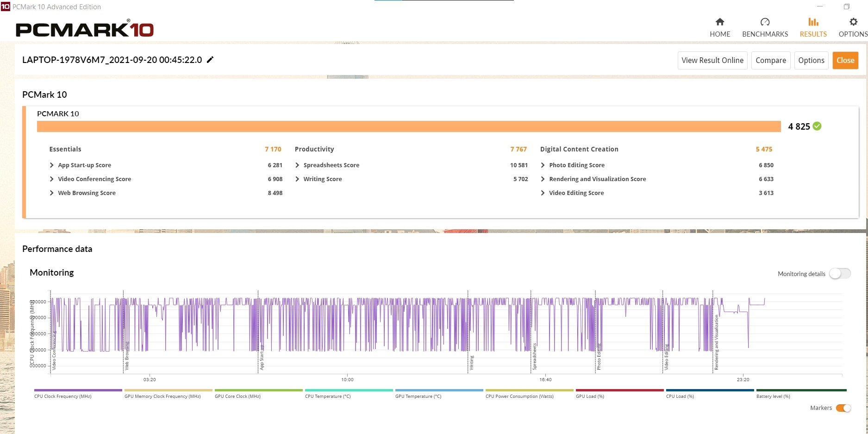Toggle Battery level legend series
This screenshot has height=434, width=868.
[801, 394]
